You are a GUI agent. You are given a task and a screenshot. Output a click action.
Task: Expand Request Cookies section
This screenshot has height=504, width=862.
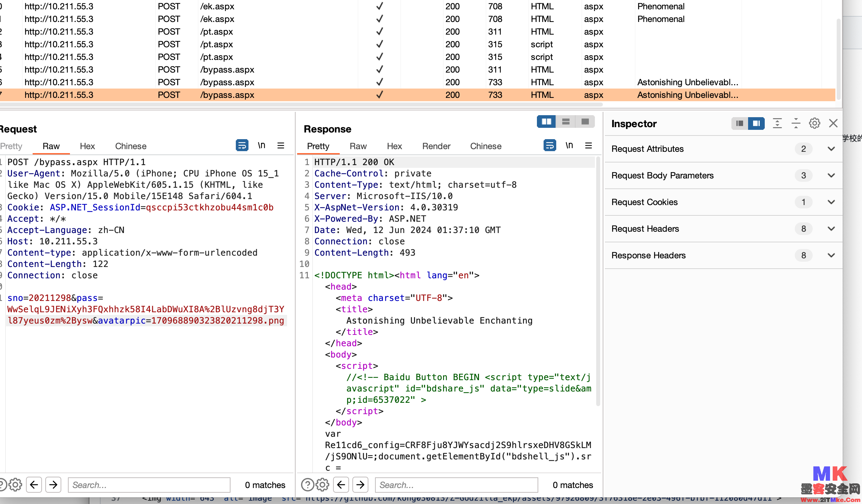[831, 202]
